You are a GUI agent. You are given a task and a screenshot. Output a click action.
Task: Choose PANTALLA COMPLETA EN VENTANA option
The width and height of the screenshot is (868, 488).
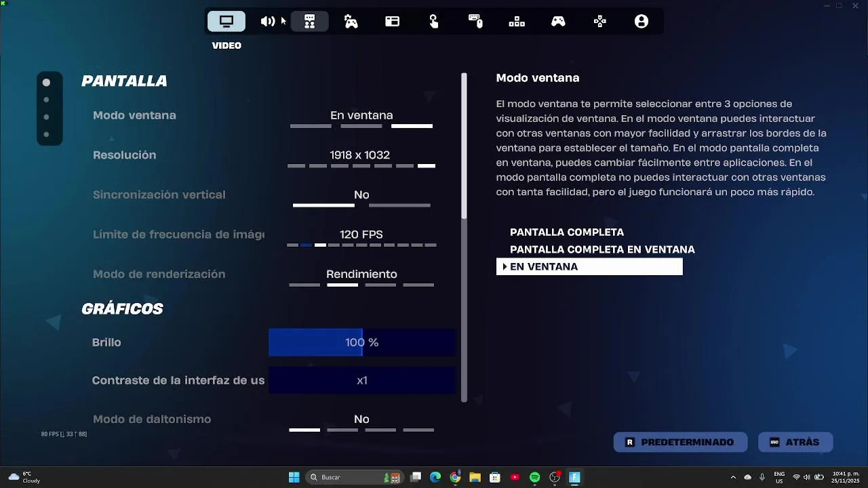coord(602,249)
